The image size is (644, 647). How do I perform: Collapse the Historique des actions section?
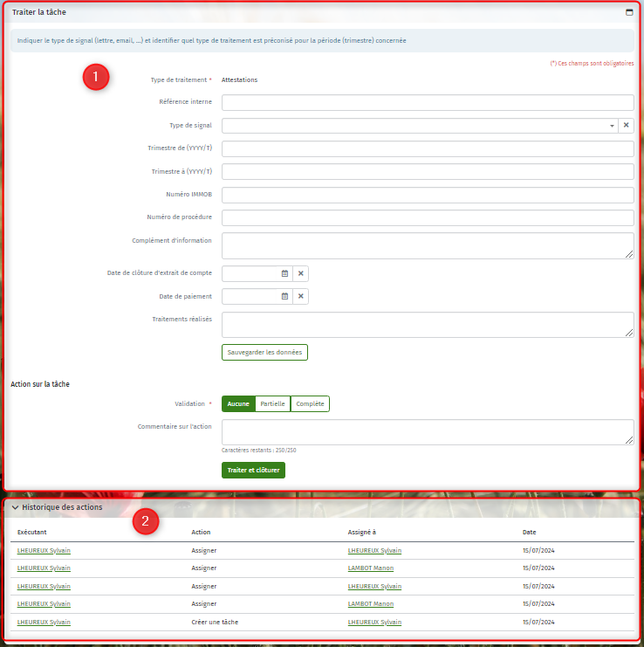click(x=15, y=507)
